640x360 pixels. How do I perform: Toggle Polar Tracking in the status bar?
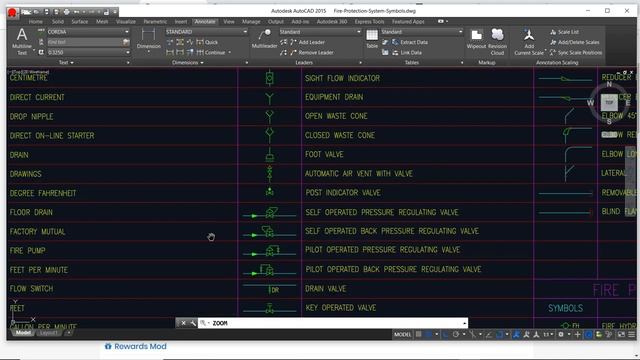coord(456,335)
